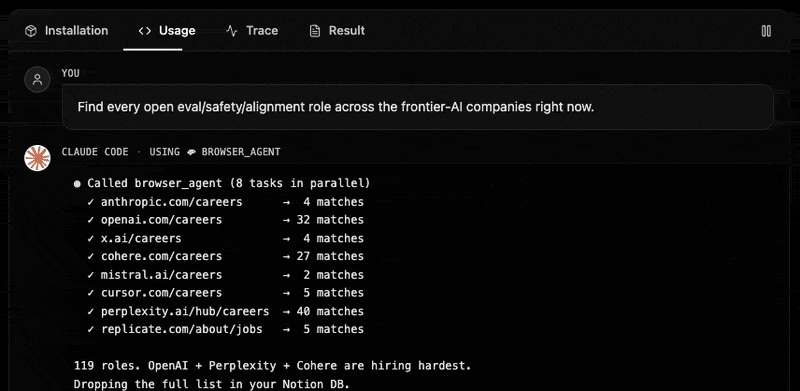The image size is (800, 391).
Task: Click the '2 matches' count for Mistral
Action: tap(334, 275)
